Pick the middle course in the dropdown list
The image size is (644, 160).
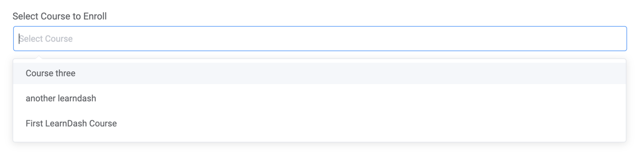[61, 99]
